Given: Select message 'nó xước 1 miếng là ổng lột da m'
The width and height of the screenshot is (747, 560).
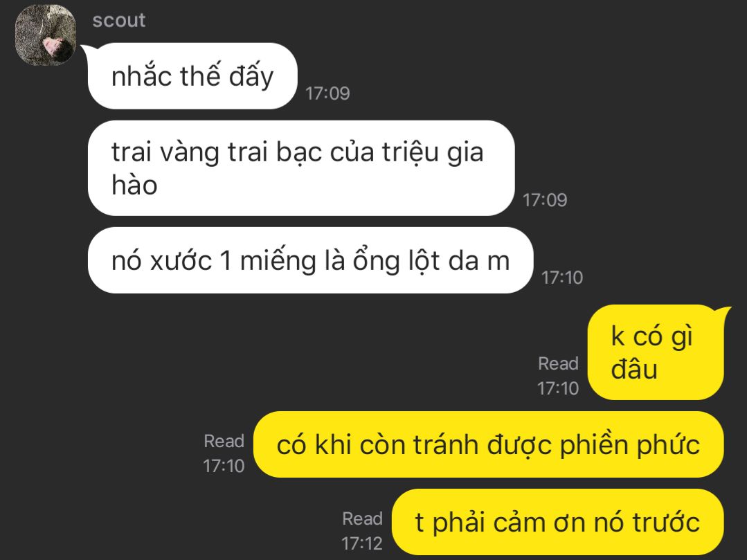Looking at the screenshot, I should [x=310, y=260].
